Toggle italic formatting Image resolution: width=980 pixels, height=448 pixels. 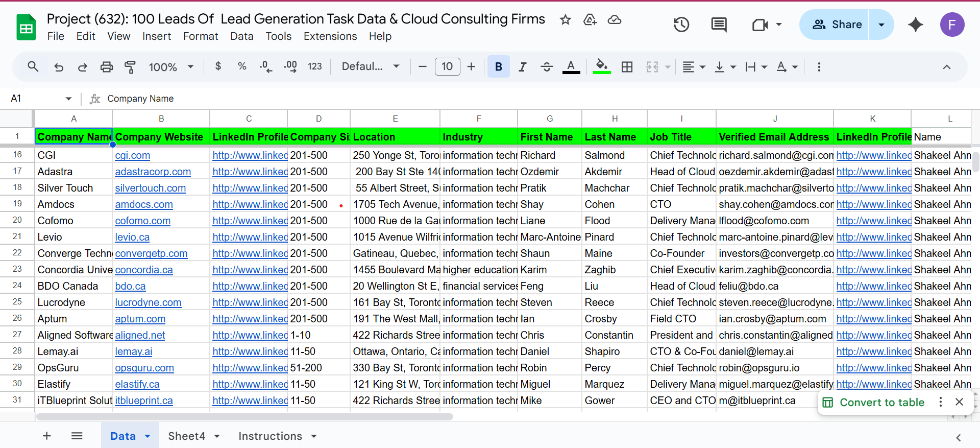pos(522,67)
